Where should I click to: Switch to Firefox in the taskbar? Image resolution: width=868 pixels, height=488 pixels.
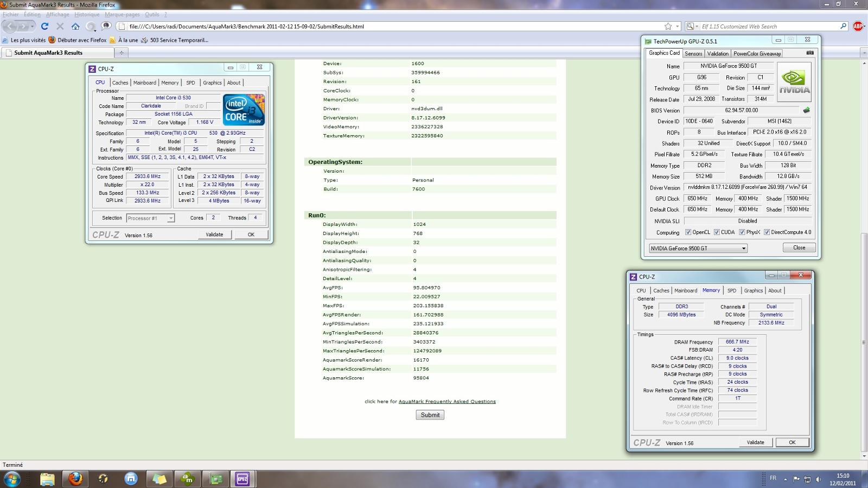point(75,479)
